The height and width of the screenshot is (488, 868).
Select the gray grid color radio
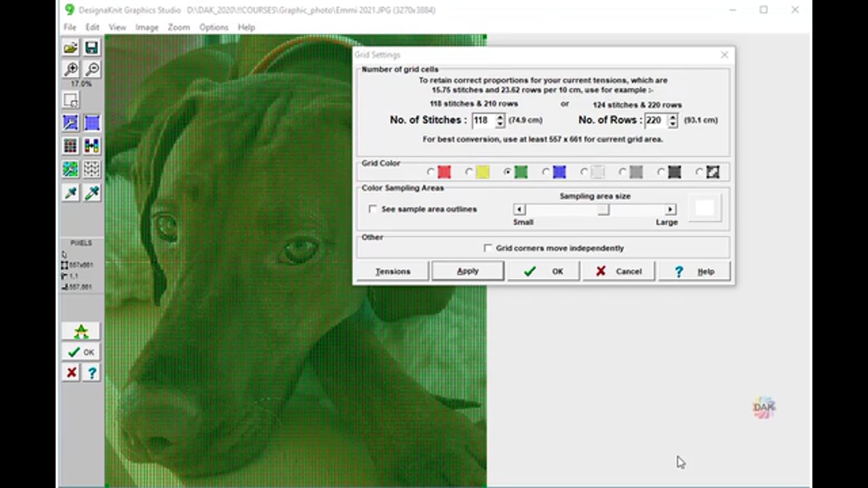[623, 172]
